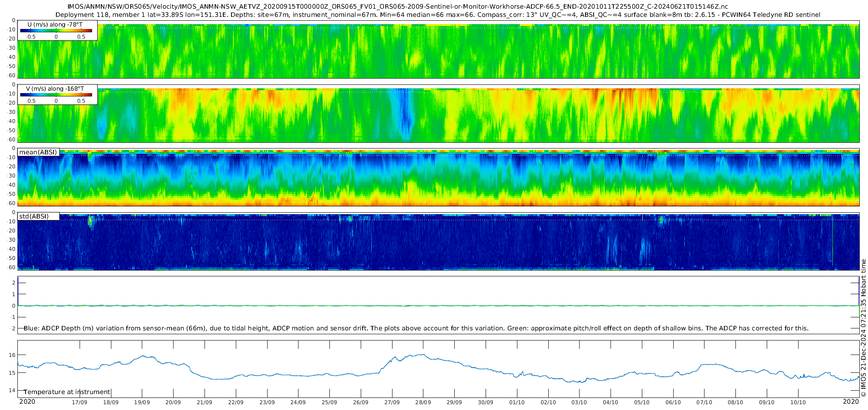
Task: Click the 17/09 date tick label
Action: [80, 402]
